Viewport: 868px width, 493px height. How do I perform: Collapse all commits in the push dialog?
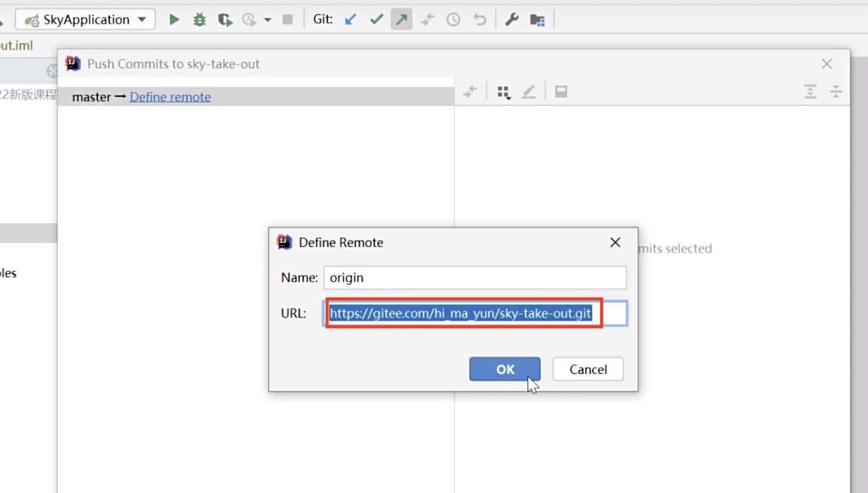[836, 92]
